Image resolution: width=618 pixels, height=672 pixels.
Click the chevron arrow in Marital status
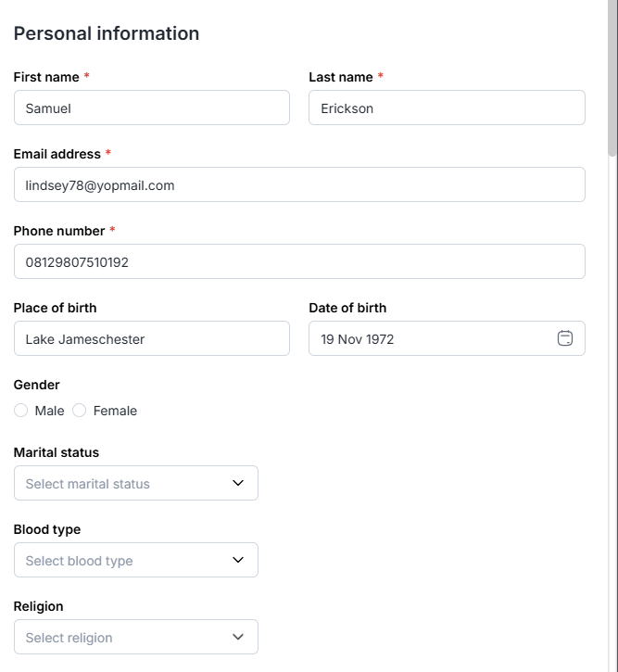click(238, 483)
